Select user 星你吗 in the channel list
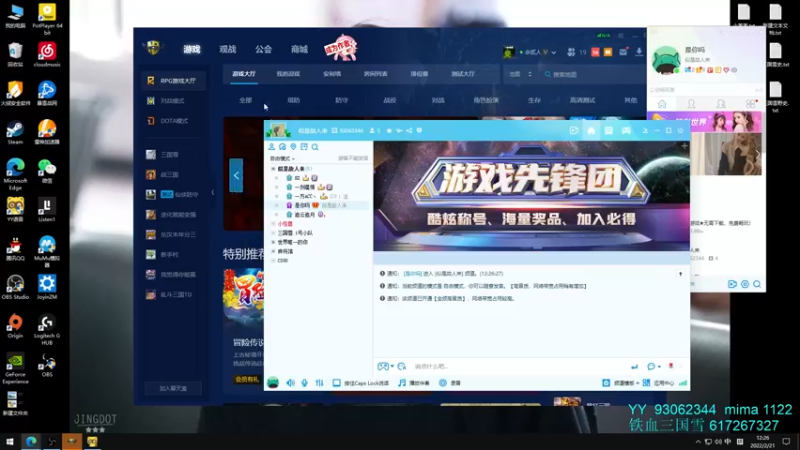This screenshot has width=800, height=450. pos(320,205)
